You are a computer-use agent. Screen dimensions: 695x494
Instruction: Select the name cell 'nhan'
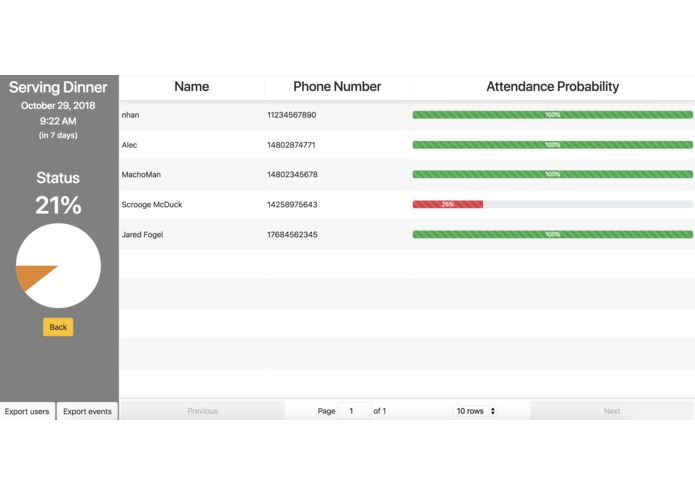(130, 115)
